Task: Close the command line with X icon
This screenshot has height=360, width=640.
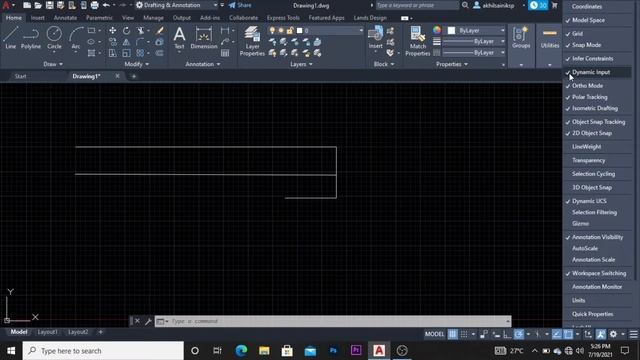Action: click(x=137, y=321)
